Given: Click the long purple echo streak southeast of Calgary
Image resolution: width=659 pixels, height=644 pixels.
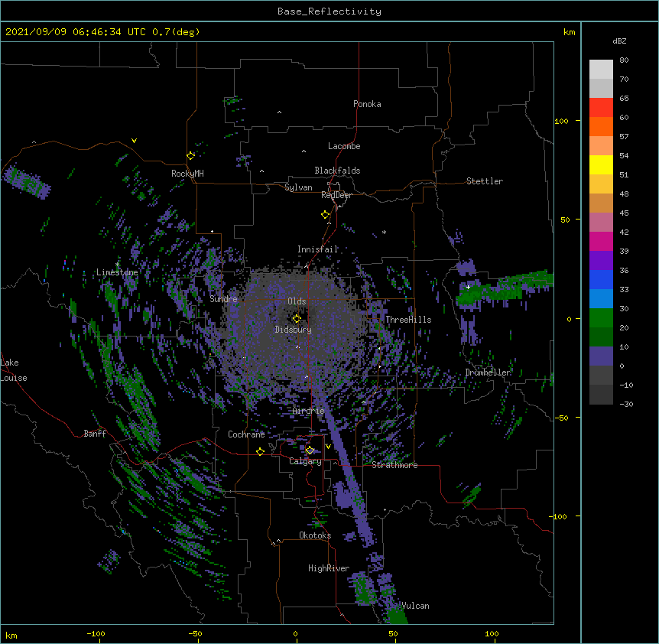Looking at the screenshot, I should coord(346,467).
